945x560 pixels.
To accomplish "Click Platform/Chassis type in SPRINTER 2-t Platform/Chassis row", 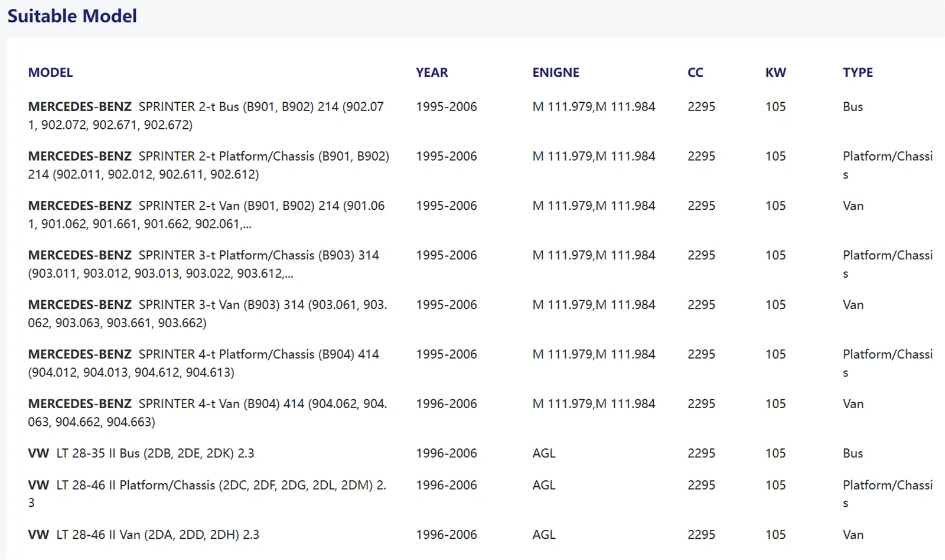I will click(x=888, y=165).
